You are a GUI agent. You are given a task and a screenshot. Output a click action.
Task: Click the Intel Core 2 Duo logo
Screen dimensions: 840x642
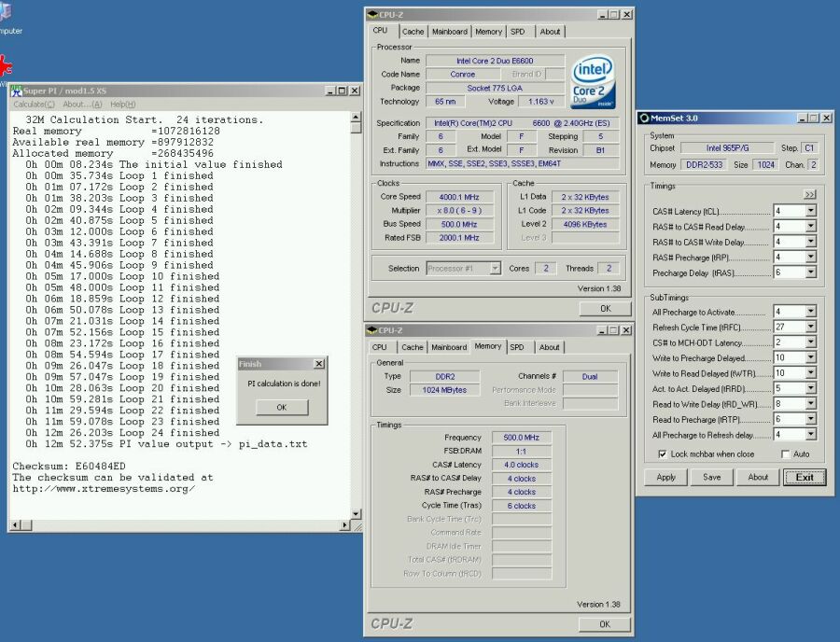pyautogui.click(x=593, y=82)
